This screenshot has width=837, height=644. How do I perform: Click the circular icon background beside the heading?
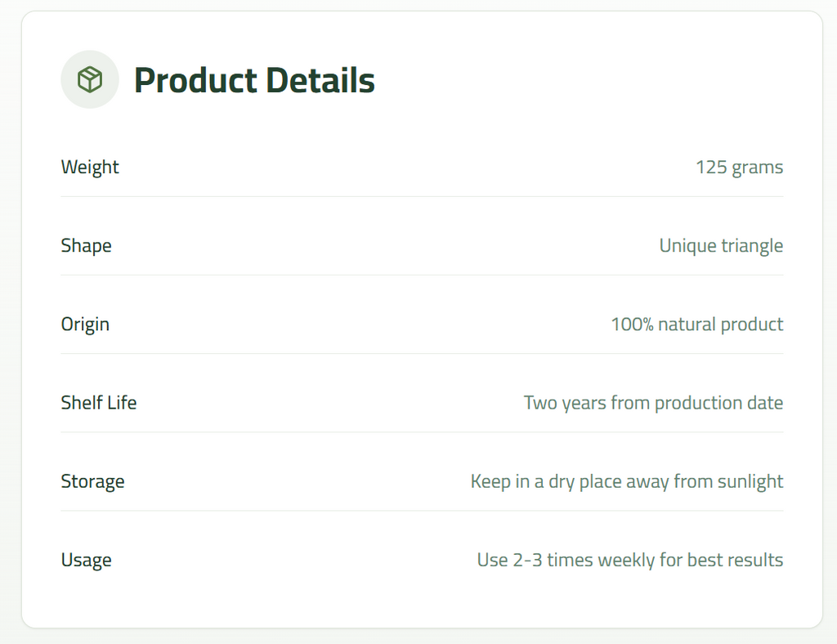(x=90, y=79)
